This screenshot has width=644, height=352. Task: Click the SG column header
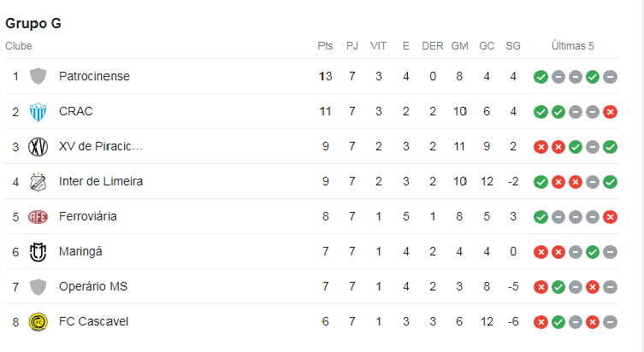[x=513, y=46]
